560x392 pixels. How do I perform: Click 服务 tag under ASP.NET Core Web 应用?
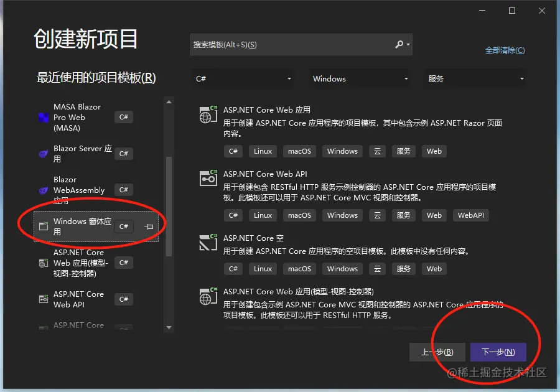click(404, 151)
